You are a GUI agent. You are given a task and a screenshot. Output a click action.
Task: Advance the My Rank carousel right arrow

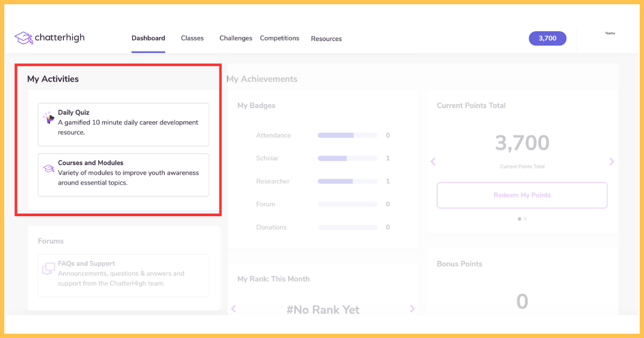[x=412, y=308]
